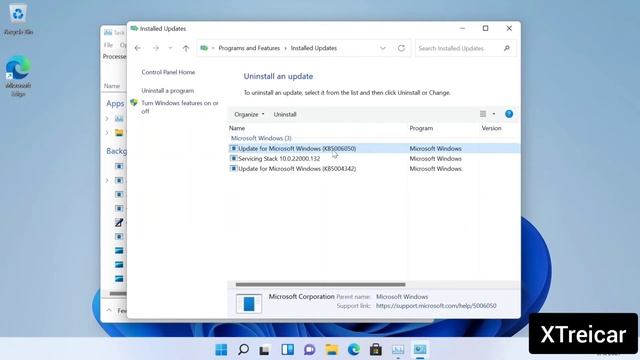640x360 pixels.
Task: Click the Uninstall toolbar button
Action: [x=285, y=114]
